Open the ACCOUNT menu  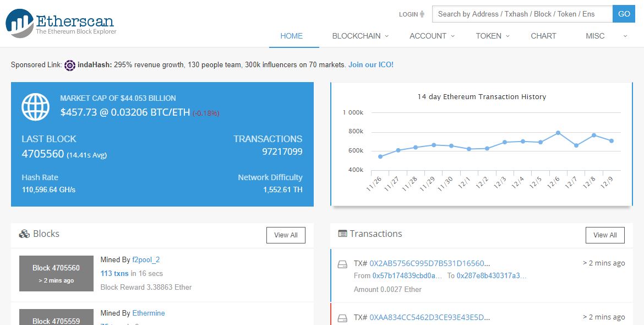point(428,36)
